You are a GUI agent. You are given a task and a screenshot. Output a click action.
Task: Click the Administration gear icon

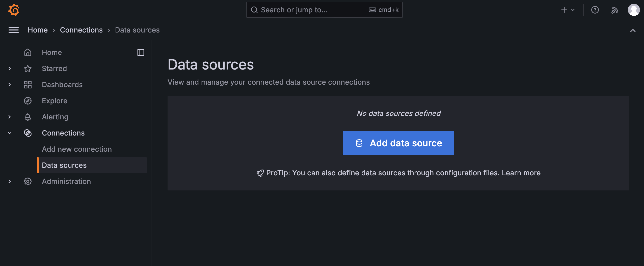pos(28,181)
